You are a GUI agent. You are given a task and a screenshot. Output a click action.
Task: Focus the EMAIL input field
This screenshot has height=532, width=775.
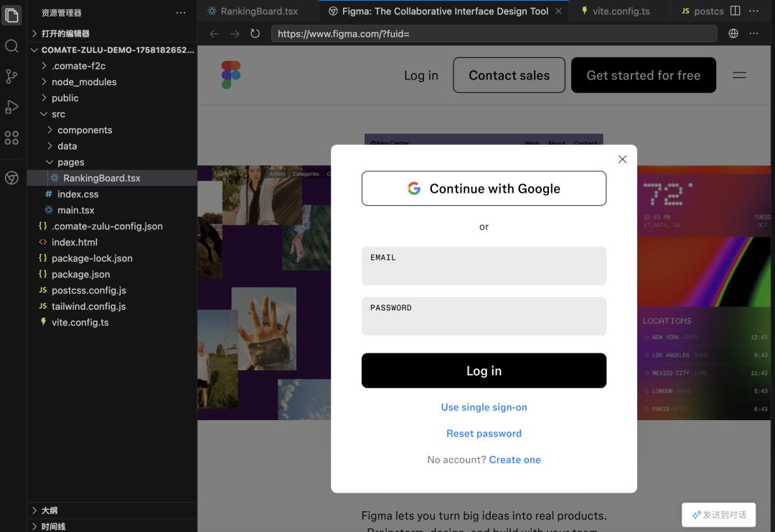pyautogui.click(x=484, y=266)
